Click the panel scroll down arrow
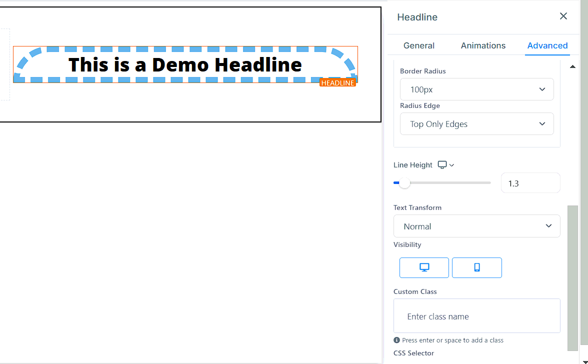The height and width of the screenshot is (364, 588). click(x=585, y=361)
